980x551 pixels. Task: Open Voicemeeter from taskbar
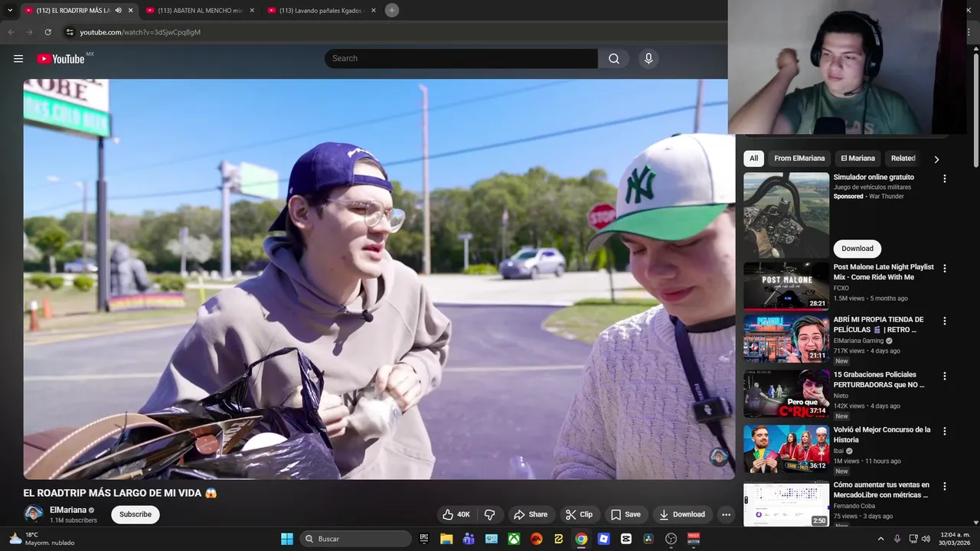pos(693,539)
